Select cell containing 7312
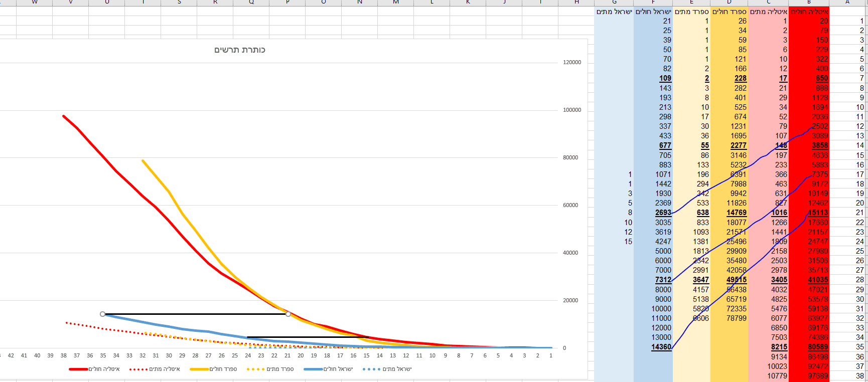 pyautogui.click(x=653, y=280)
